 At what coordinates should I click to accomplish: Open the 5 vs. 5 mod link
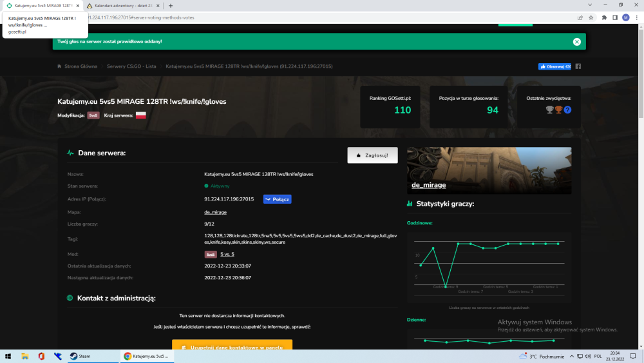(227, 254)
